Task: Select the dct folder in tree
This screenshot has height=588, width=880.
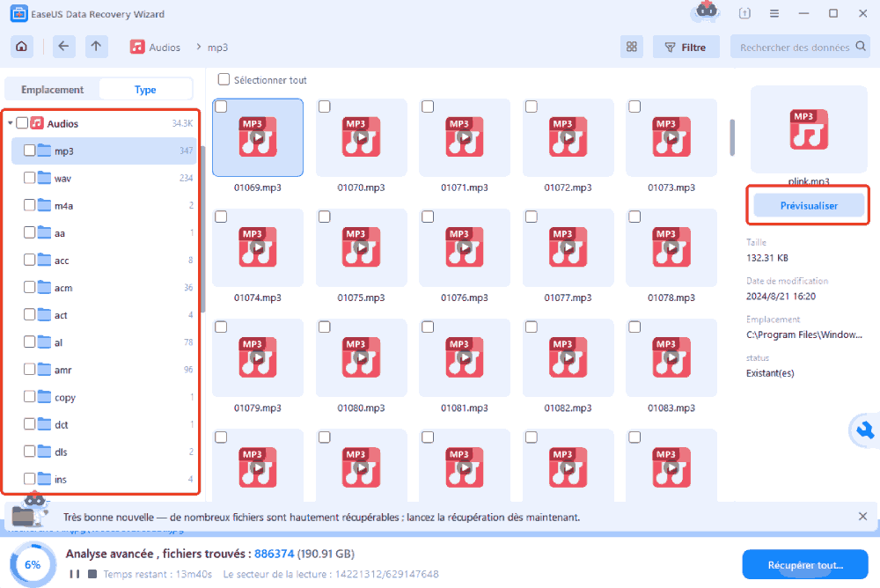Action: (104, 424)
